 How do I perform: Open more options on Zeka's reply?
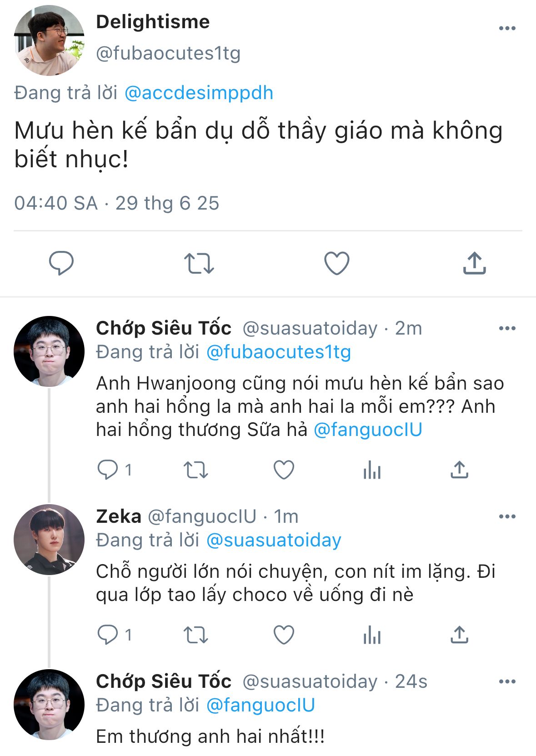[507, 516]
